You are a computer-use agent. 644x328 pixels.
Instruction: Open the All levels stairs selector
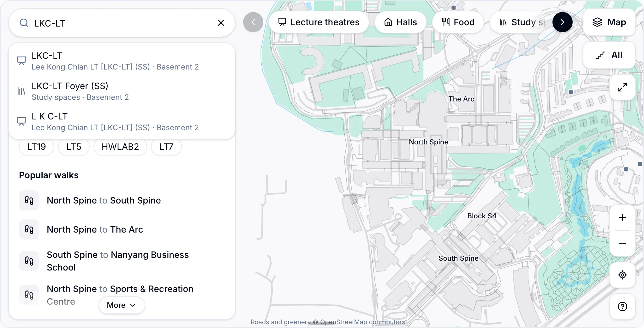609,55
